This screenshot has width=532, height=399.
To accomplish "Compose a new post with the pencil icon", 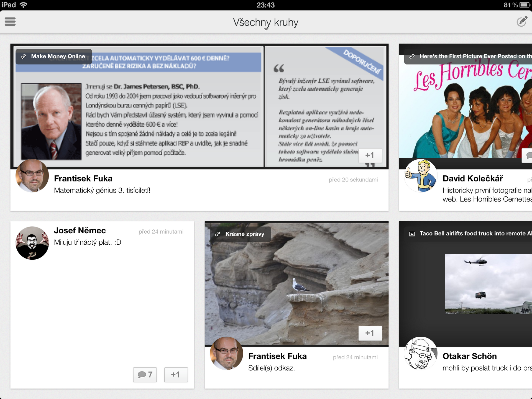I will pyautogui.click(x=522, y=22).
